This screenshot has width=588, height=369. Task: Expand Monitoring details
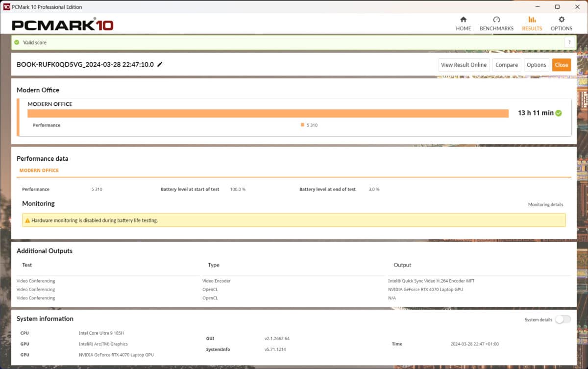point(545,204)
